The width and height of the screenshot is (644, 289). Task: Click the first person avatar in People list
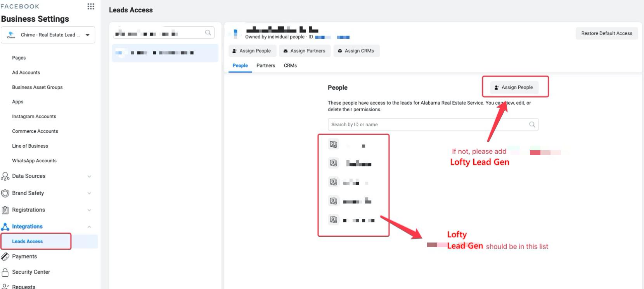point(333,144)
